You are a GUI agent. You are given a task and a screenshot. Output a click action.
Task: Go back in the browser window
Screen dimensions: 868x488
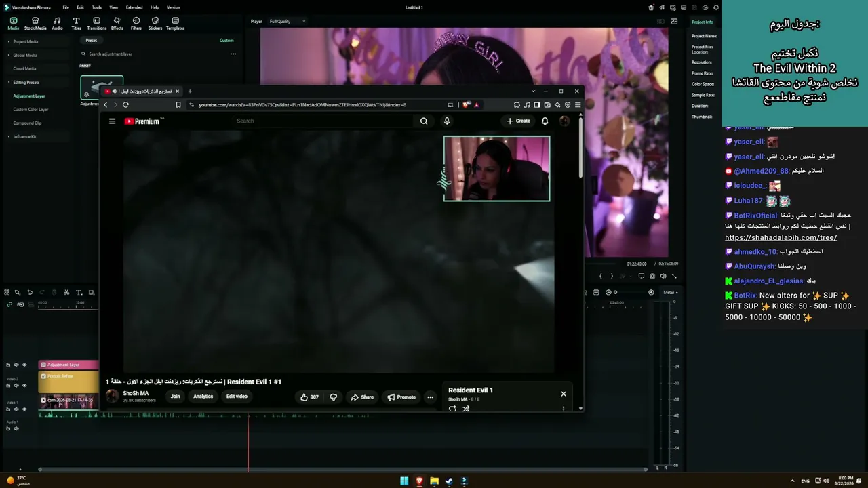click(x=106, y=105)
